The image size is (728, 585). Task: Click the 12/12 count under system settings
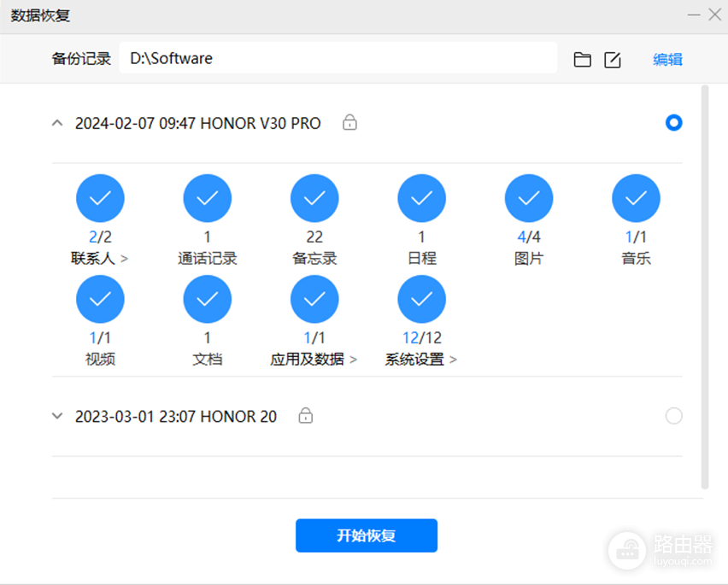[422, 337]
